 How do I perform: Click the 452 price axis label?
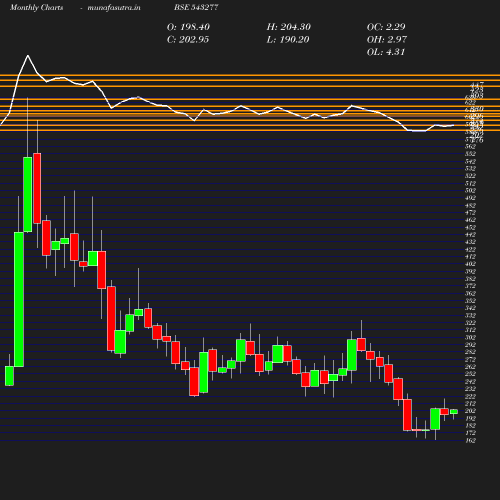click(x=470, y=227)
